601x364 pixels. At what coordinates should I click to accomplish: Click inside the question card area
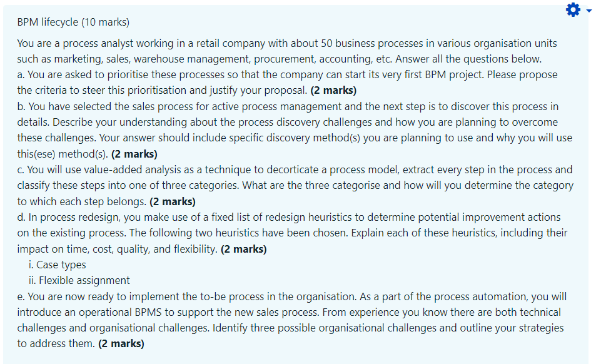pyautogui.click(x=300, y=188)
